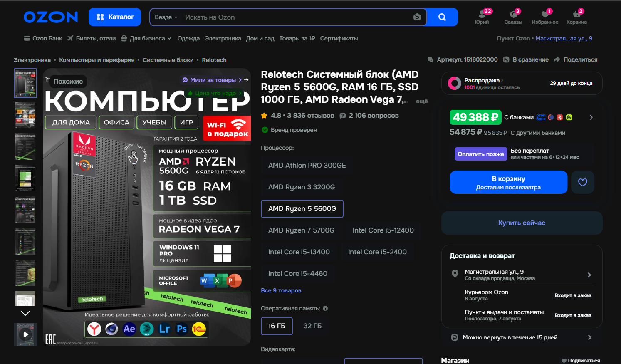This screenshot has height=364, width=621.
Task: Select the Intel Core i5-4460 processor option
Action: (x=298, y=273)
